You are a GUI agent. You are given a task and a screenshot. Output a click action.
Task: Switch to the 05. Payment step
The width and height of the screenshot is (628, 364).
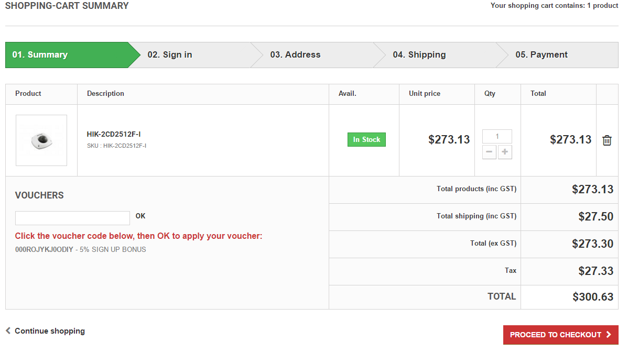tap(542, 55)
